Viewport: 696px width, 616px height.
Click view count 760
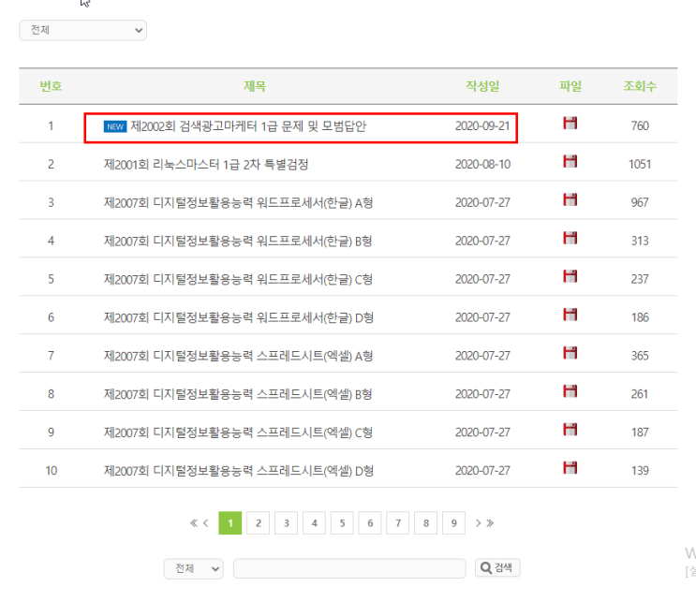coord(640,126)
